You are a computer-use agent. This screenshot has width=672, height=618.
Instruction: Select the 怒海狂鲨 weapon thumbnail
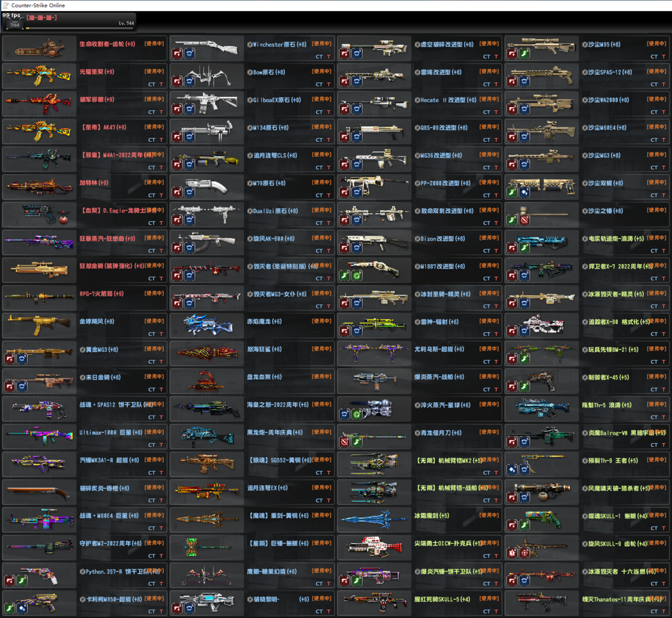[x=207, y=354]
